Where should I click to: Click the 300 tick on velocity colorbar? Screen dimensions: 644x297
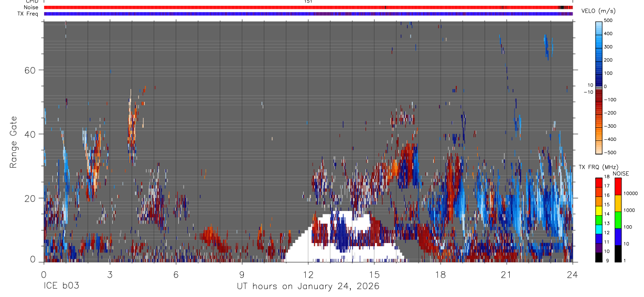pos(608,47)
